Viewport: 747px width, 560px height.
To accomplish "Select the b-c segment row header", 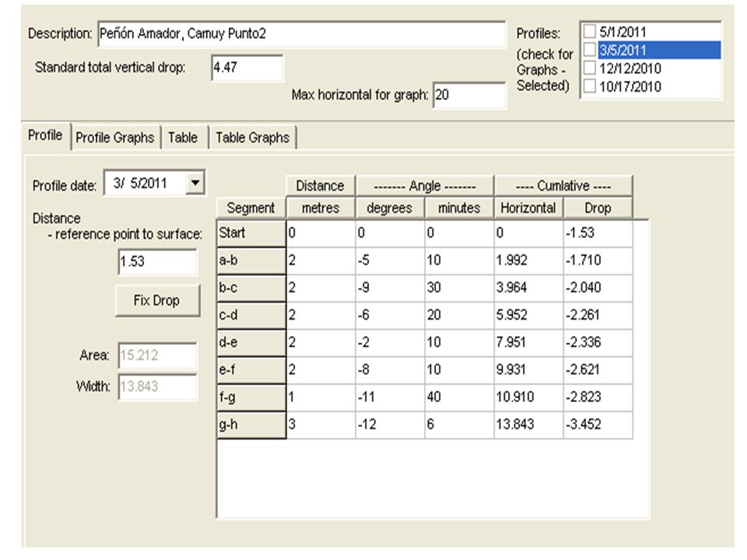I will (251, 288).
